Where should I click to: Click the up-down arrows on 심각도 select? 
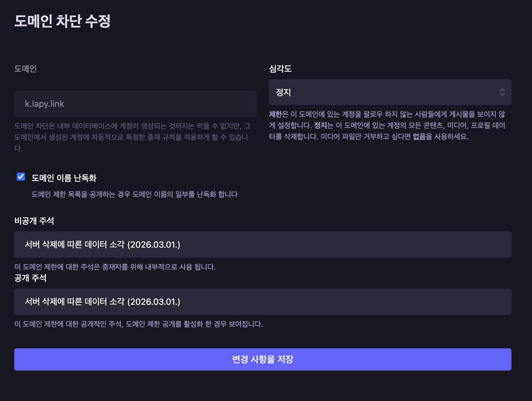point(502,92)
